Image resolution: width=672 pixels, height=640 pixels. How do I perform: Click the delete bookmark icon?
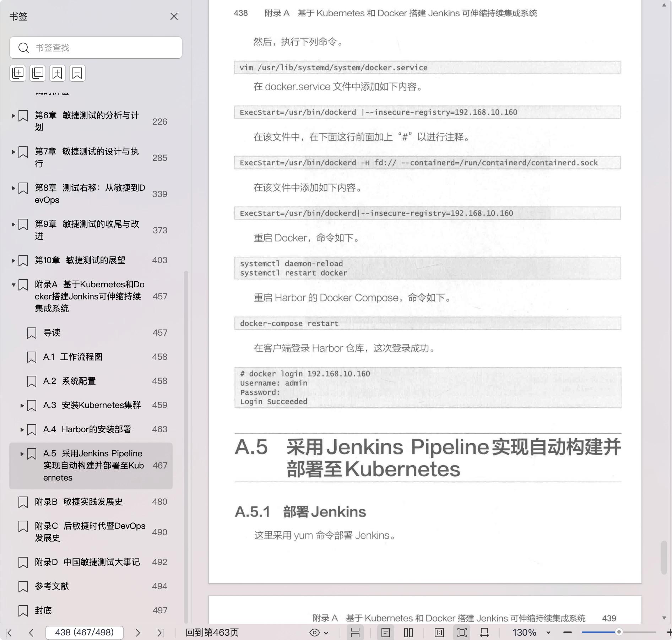77,73
